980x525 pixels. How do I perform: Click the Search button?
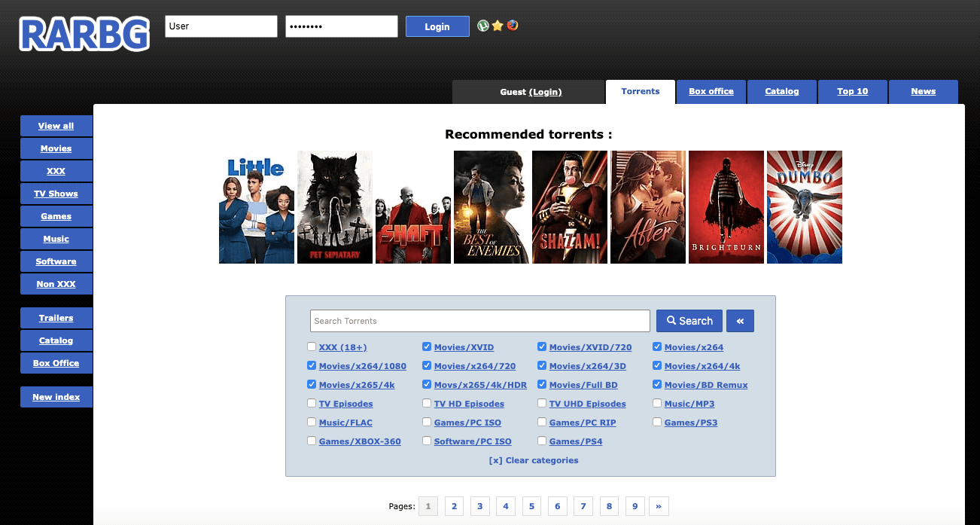click(x=689, y=321)
